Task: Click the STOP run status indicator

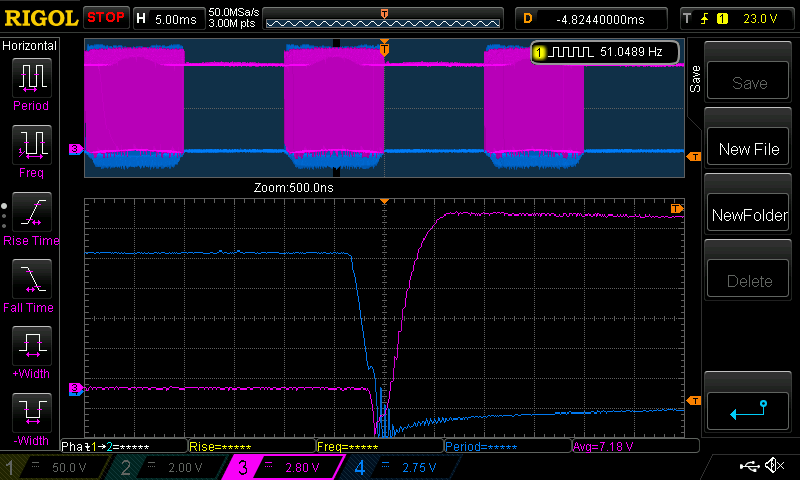Action: coord(105,18)
